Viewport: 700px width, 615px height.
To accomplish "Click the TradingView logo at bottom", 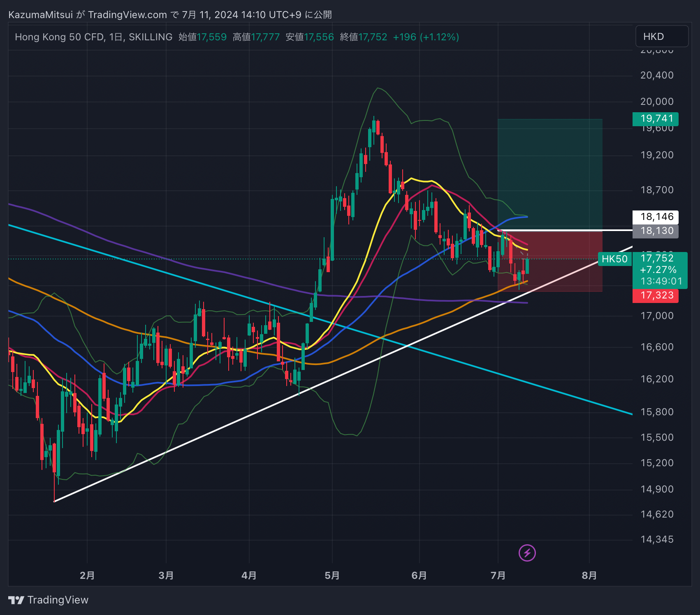I will pos(49,600).
